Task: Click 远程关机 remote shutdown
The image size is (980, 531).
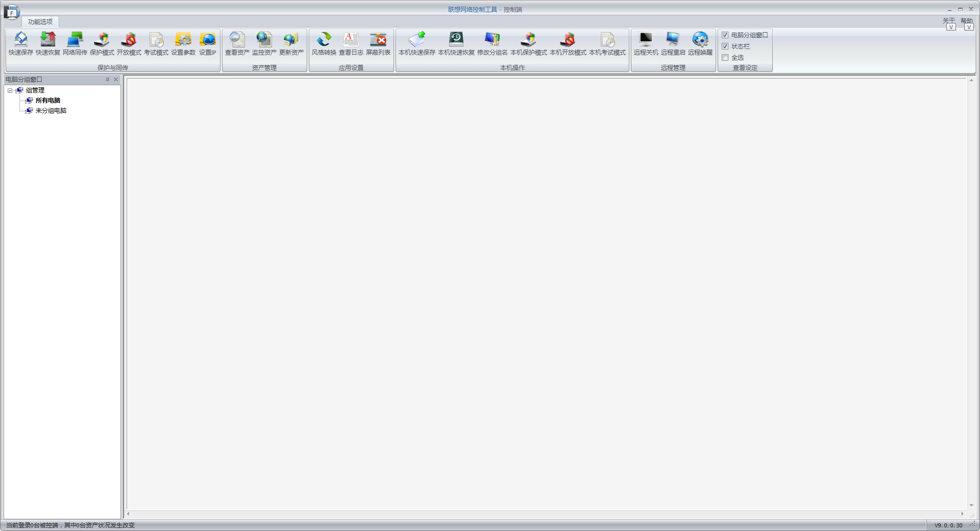Action: click(x=646, y=44)
